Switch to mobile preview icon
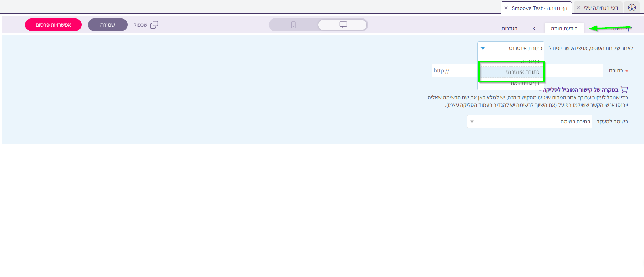This screenshot has height=277, width=644. tap(293, 25)
